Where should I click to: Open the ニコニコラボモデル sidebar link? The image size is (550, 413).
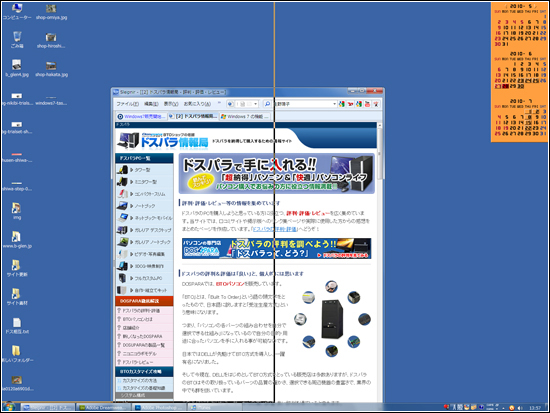point(139,354)
